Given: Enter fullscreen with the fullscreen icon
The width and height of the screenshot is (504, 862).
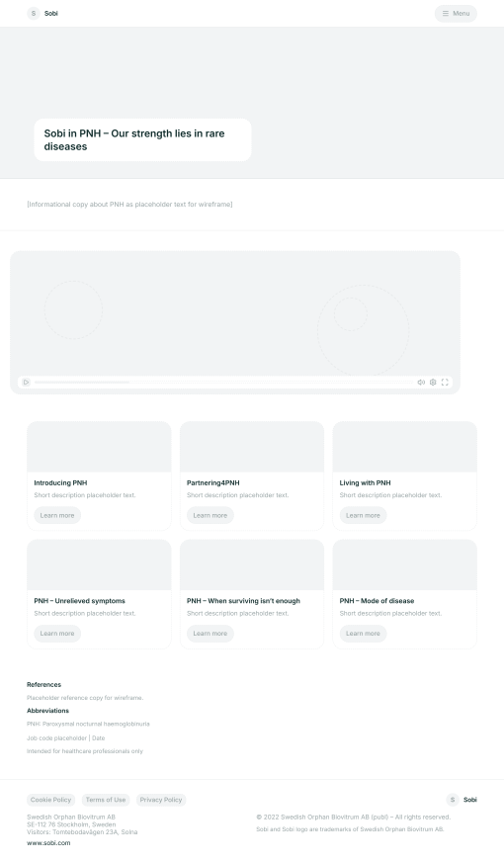Looking at the screenshot, I should [x=445, y=383].
